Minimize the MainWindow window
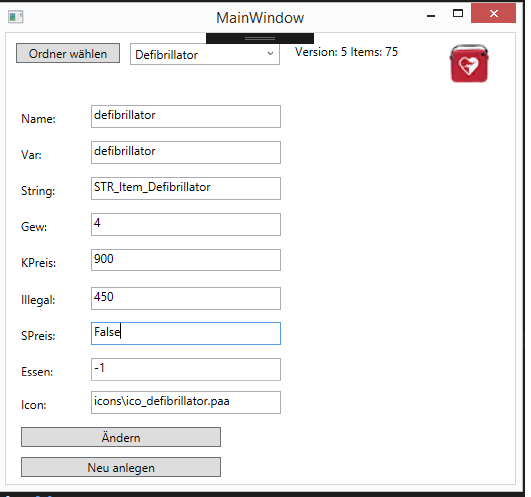The height and width of the screenshot is (497, 531). pos(431,15)
